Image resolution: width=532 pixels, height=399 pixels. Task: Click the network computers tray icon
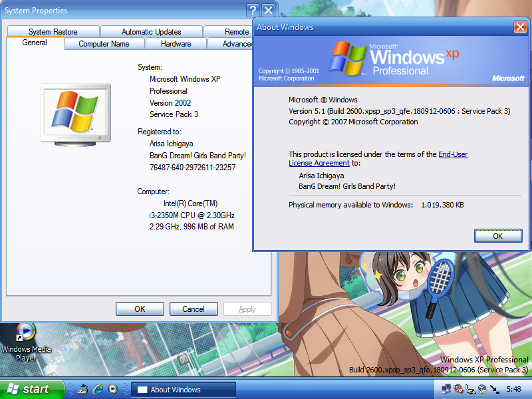pos(446,389)
